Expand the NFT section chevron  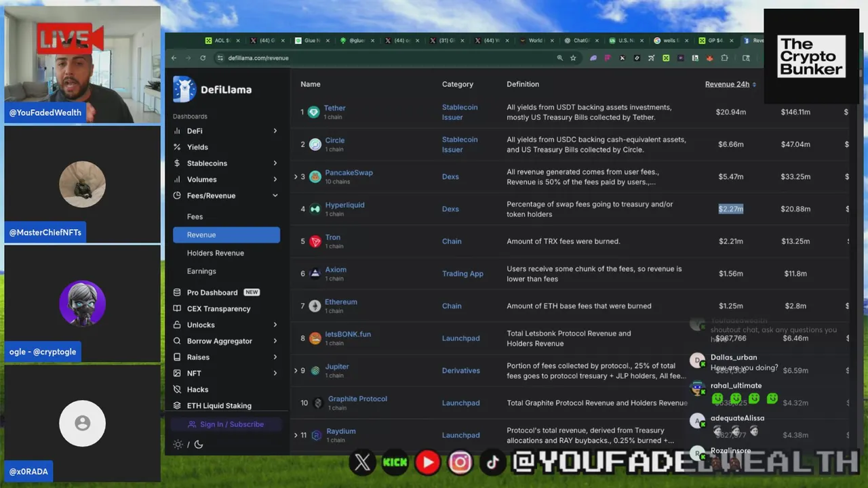[x=275, y=373]
